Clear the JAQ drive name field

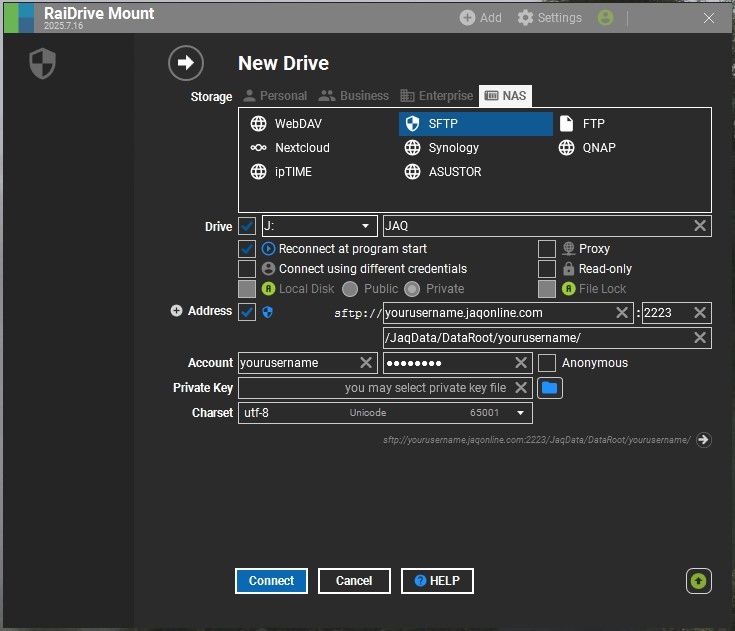point(700,226)
